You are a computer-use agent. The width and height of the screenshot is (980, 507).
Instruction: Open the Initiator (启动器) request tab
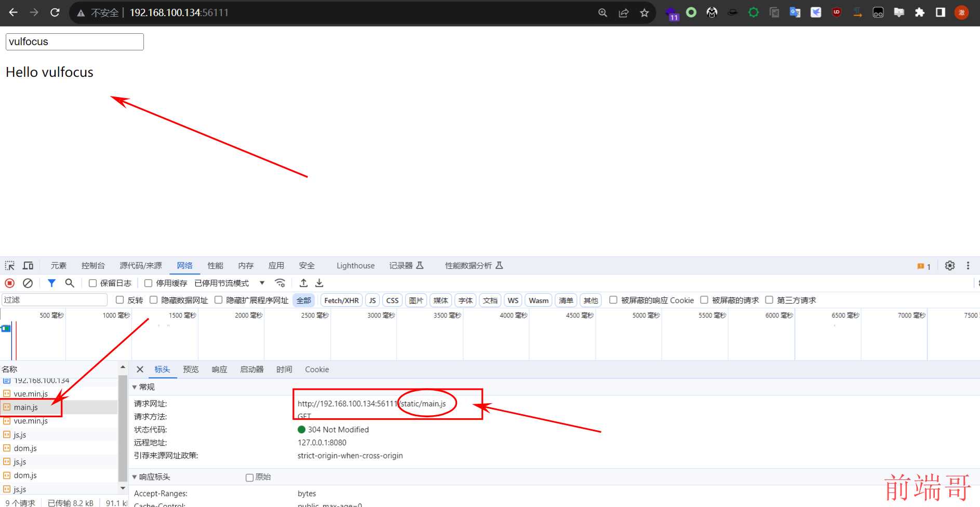[x=252, y=369]
